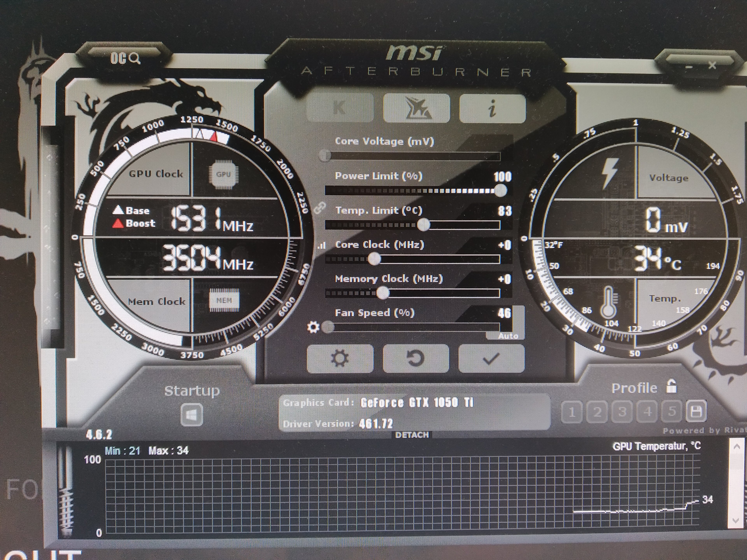The height and width of the screenshot is (560, 747).
Task: Click the curve editor icon beside Core Clock
Action: 322,246
